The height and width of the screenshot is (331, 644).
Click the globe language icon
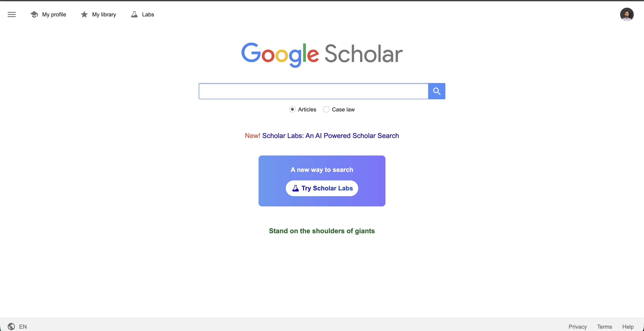[11, 326]
